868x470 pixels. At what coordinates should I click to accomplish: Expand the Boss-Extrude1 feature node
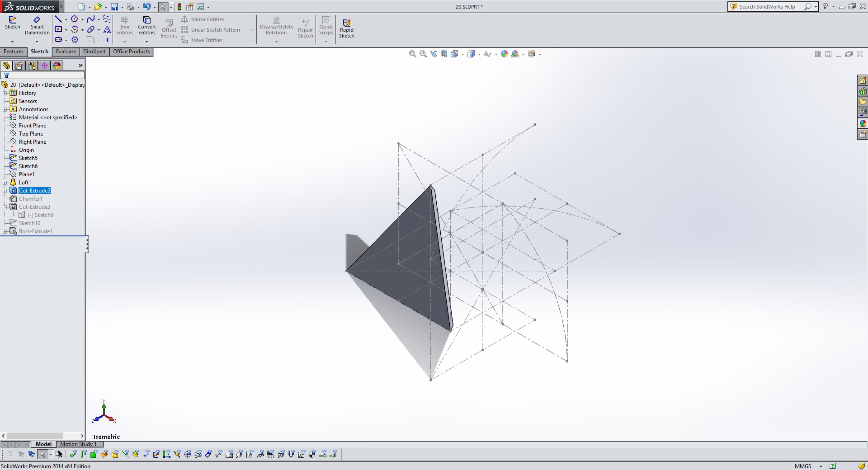(5, 231)
